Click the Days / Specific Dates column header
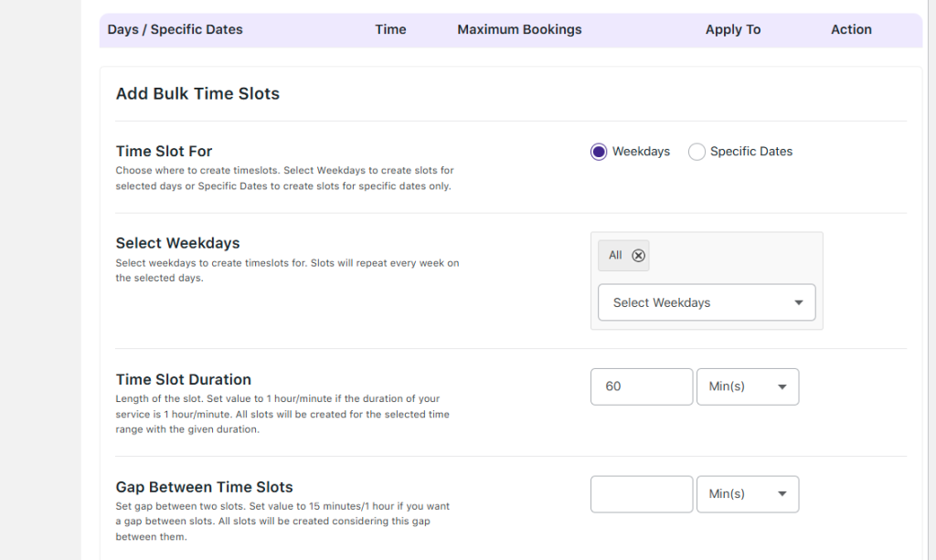The image size is (936, 560). click(175, 29)
